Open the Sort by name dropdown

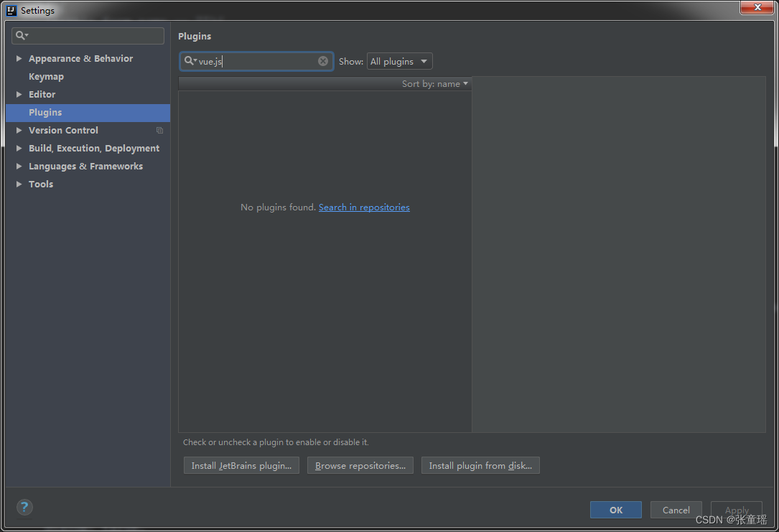[x=435, y=84]
